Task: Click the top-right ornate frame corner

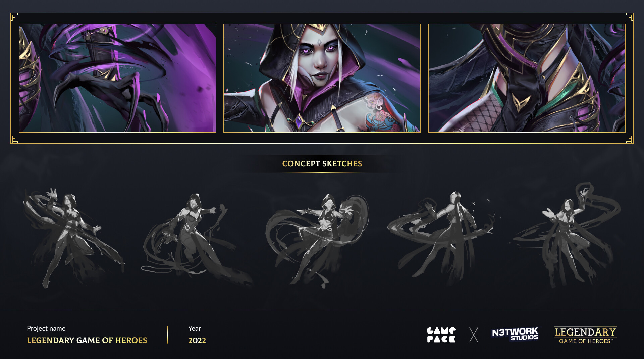Action: (x=630, y=17)
